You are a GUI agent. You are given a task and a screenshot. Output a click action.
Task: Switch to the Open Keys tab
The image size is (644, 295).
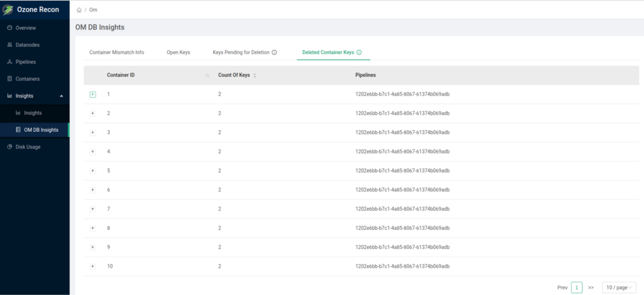(x=178, y=52)
